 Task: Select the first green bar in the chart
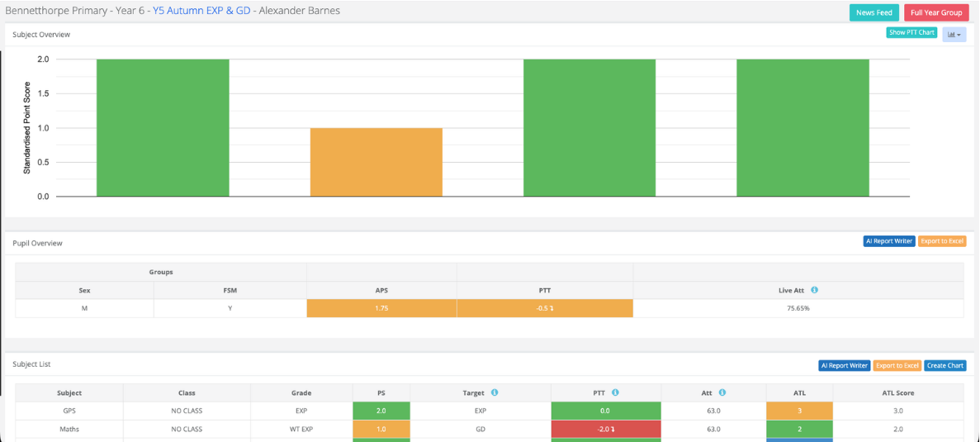pyautogui.click(x=163, y=127)
